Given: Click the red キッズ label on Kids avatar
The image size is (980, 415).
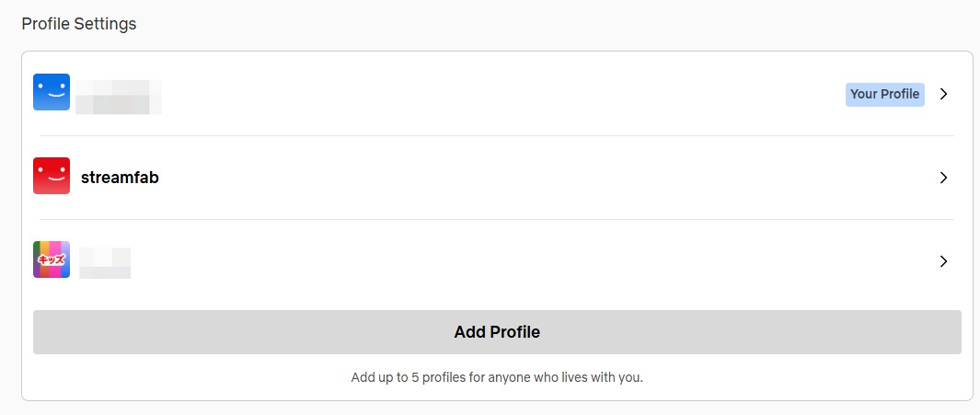Looking at the screenshot, I should [52, 260].
